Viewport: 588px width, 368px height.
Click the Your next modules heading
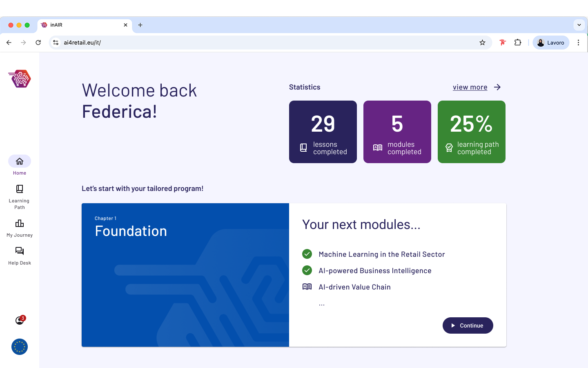(361, 224)
